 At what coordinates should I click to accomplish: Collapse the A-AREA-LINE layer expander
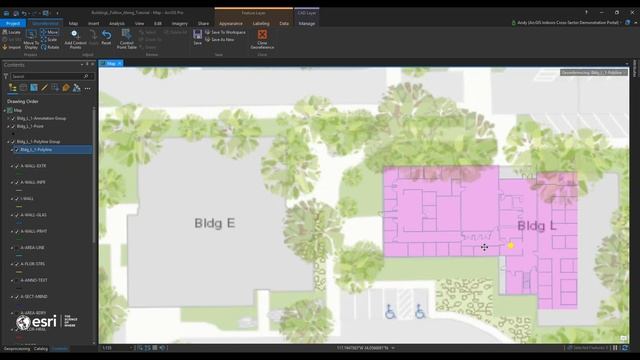tap(12, 248)
